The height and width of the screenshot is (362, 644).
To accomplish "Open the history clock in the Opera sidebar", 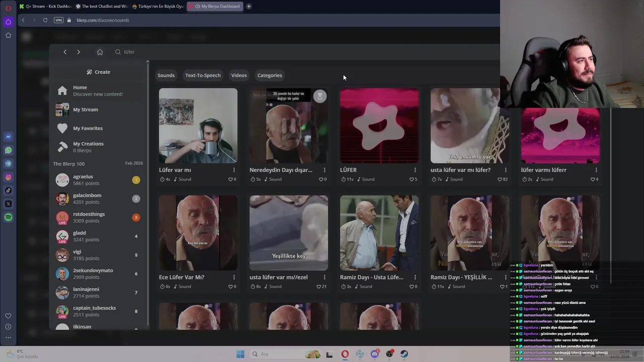I will tap(8, 327).
